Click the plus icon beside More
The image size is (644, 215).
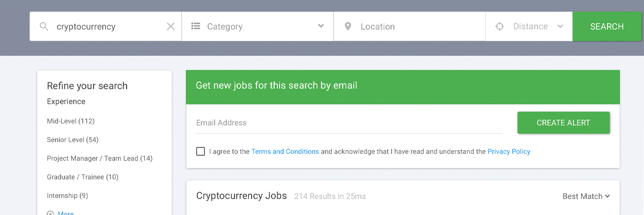[x=50, y=213]
